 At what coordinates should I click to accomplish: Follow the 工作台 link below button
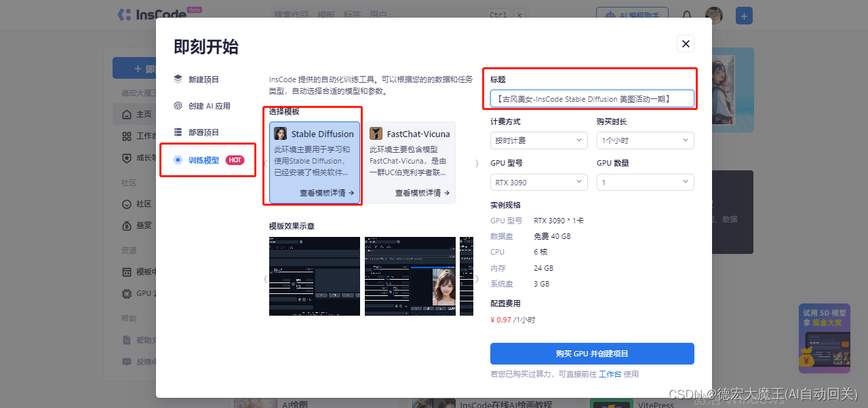(x=610, y=374)
